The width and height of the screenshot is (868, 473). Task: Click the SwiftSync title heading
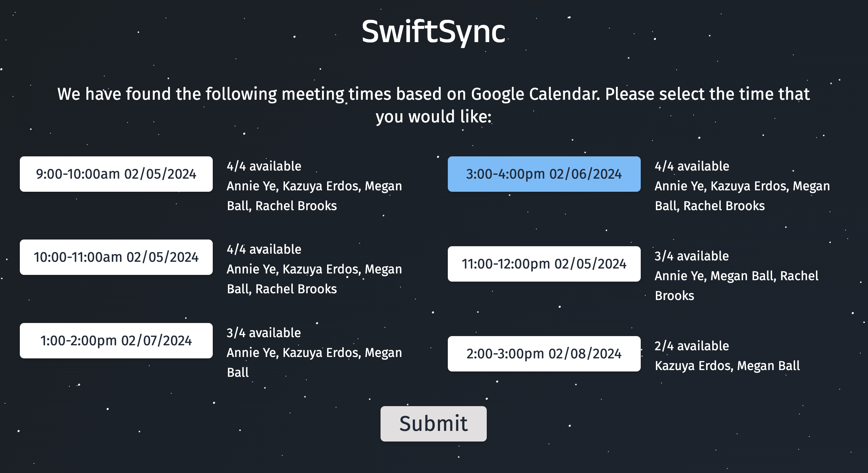(x=433, y=32)
